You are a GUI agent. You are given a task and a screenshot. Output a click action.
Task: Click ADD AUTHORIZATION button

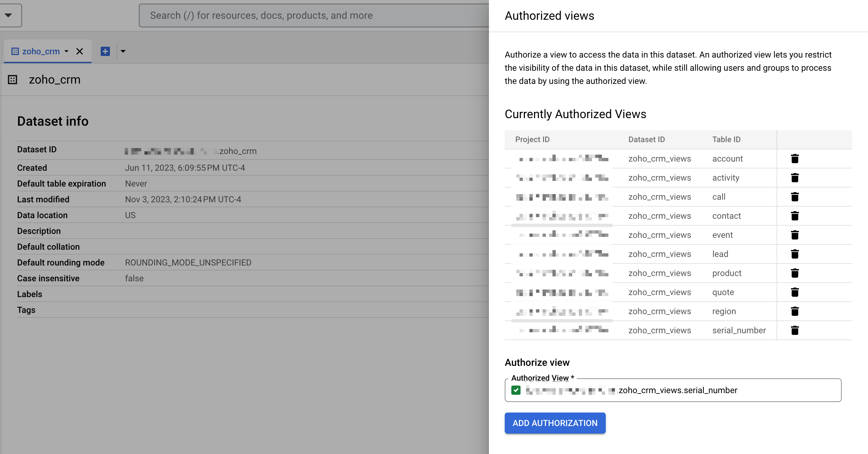pyautogui.click(x=555, y=423)
